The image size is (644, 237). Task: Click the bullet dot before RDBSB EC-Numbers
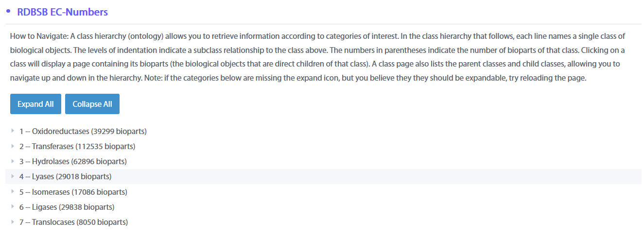[x=8, y=11]
